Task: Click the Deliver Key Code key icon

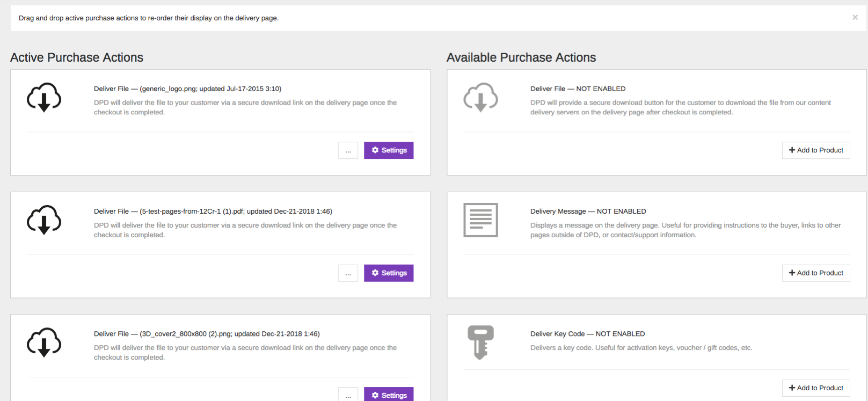Action: click(x=480, y=342)
